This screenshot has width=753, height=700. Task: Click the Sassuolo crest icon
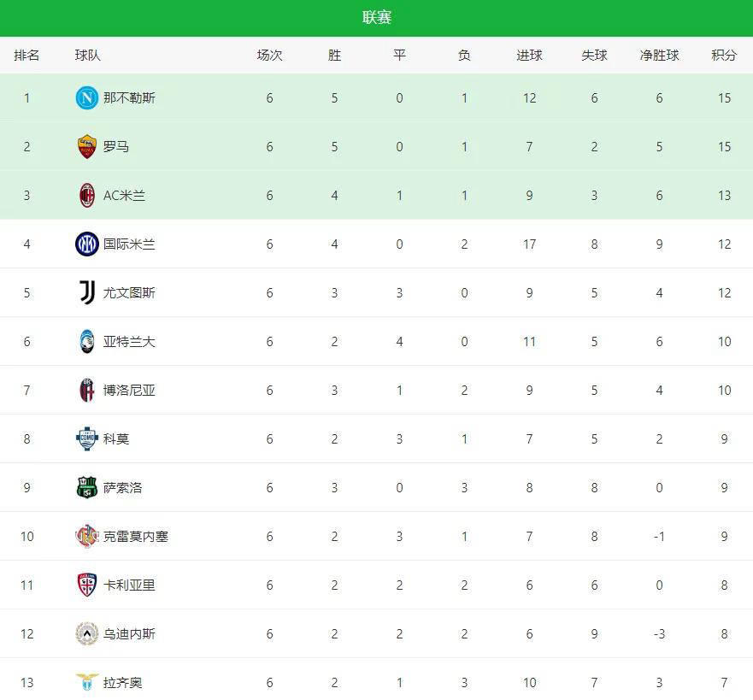(x=87, y=488)
